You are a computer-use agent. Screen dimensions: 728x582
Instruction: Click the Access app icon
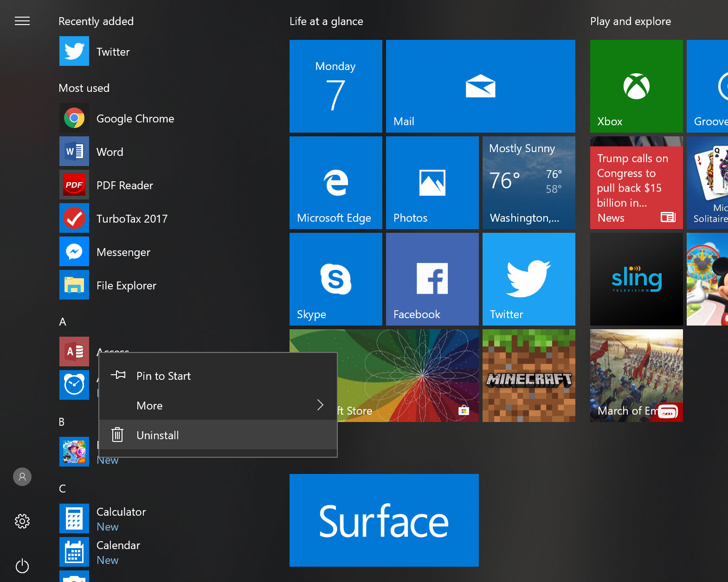pos(74,352)
